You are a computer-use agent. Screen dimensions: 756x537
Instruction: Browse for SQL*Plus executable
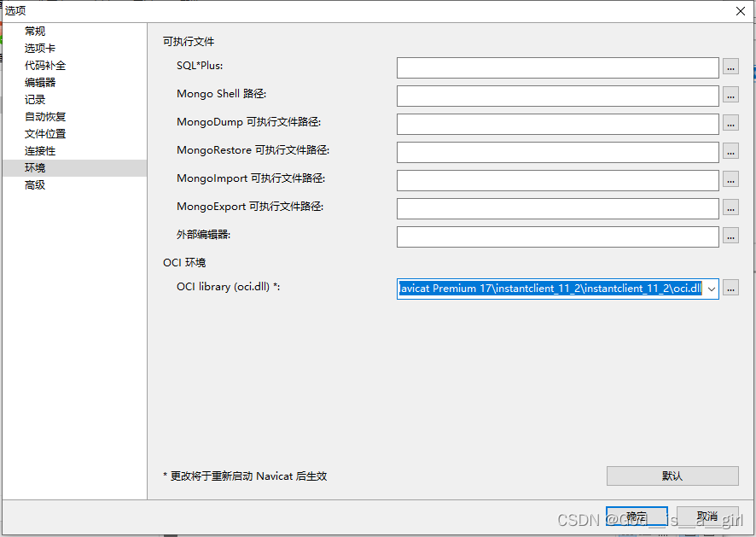click(x=730, y=67)
